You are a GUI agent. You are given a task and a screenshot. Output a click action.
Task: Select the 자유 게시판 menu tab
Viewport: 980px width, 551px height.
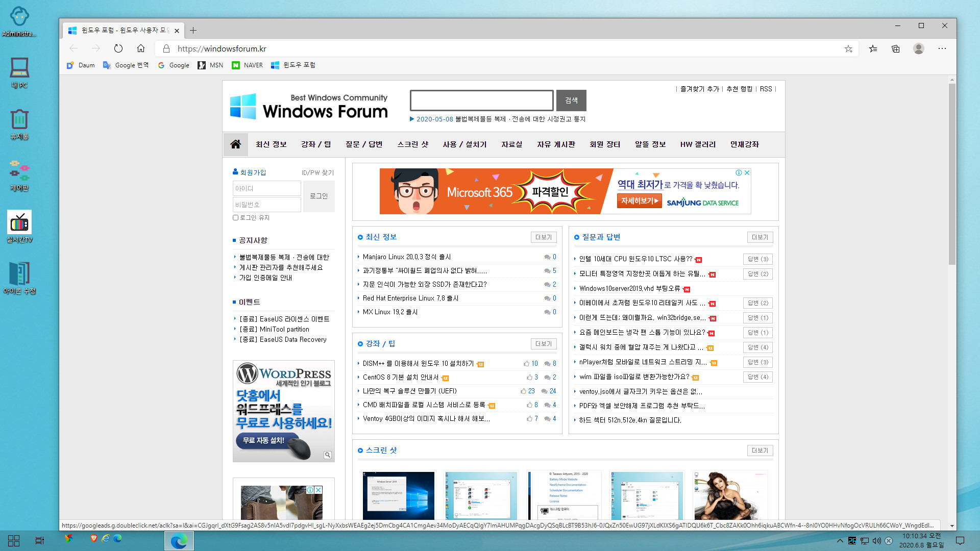(555, 144)
